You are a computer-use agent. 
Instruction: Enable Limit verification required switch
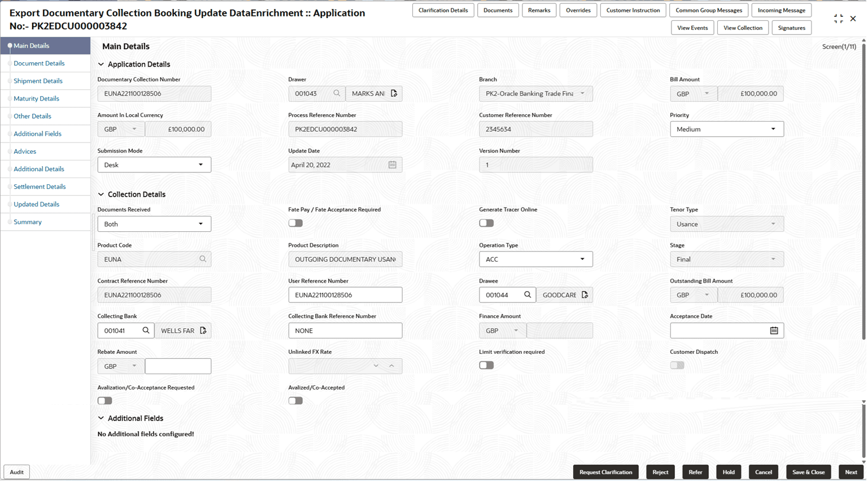[486, 365]
